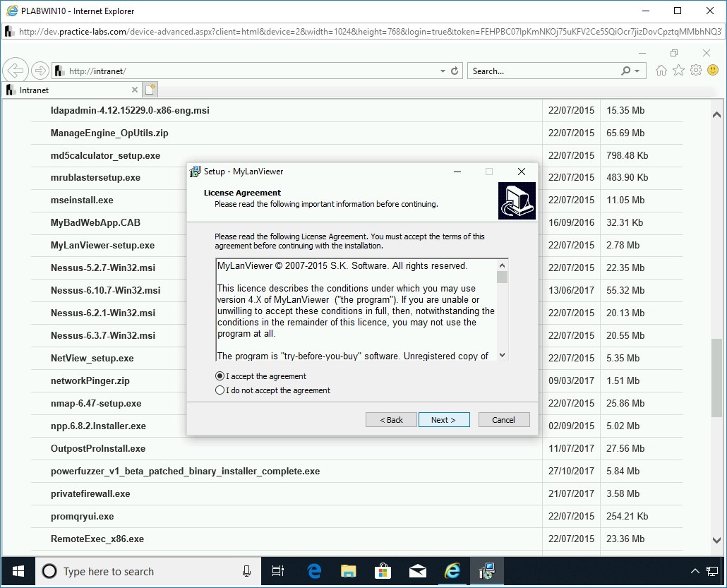
Task: Open the IE Tools gear icon
Action: pos(696,71)
